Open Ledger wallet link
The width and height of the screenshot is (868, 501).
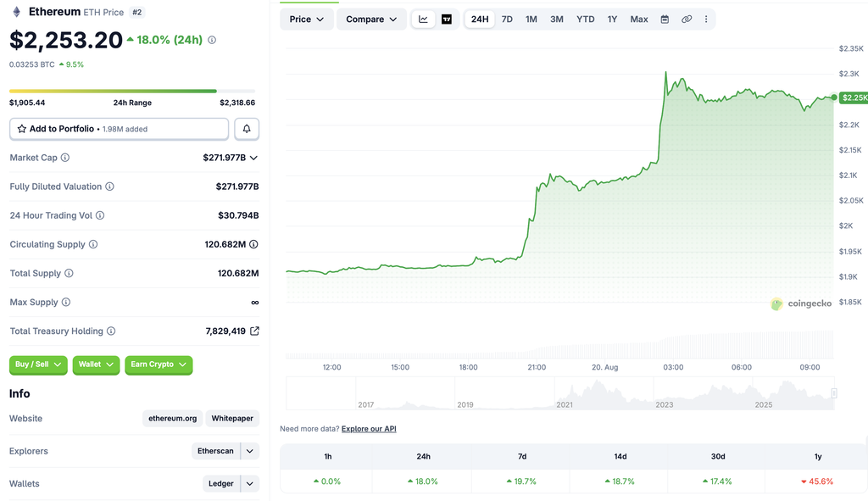221,484
